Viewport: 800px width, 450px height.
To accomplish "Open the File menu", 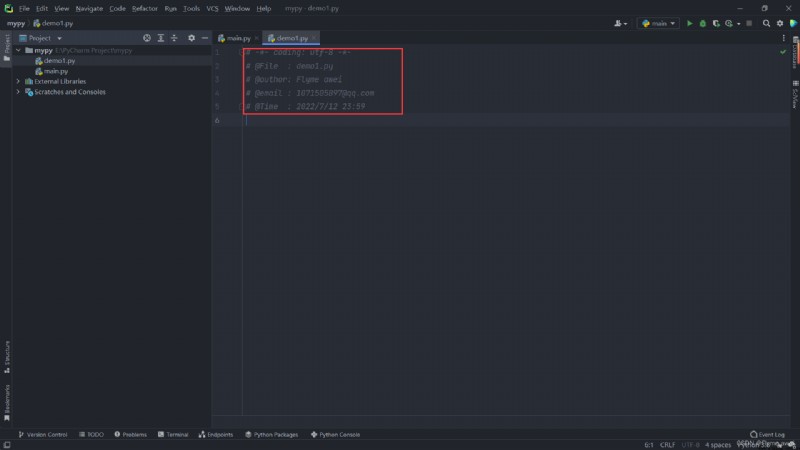I will coord(24,9).
